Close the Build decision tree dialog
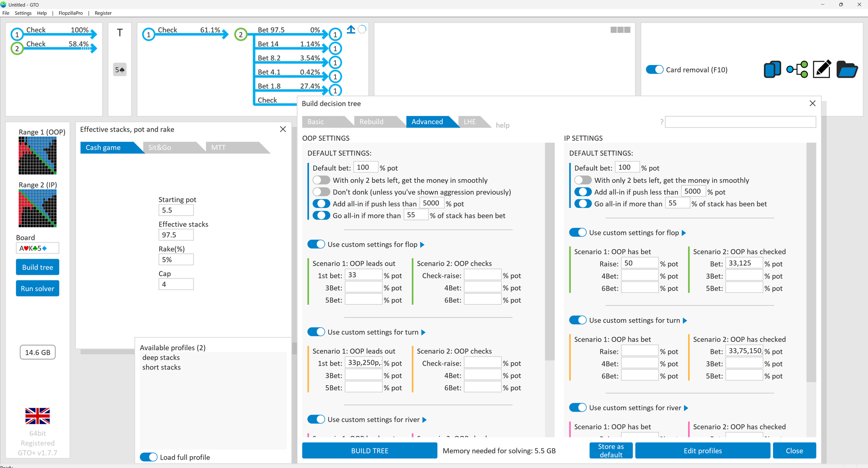The height and width of the screenshot is (468, 868). [812, 103]
